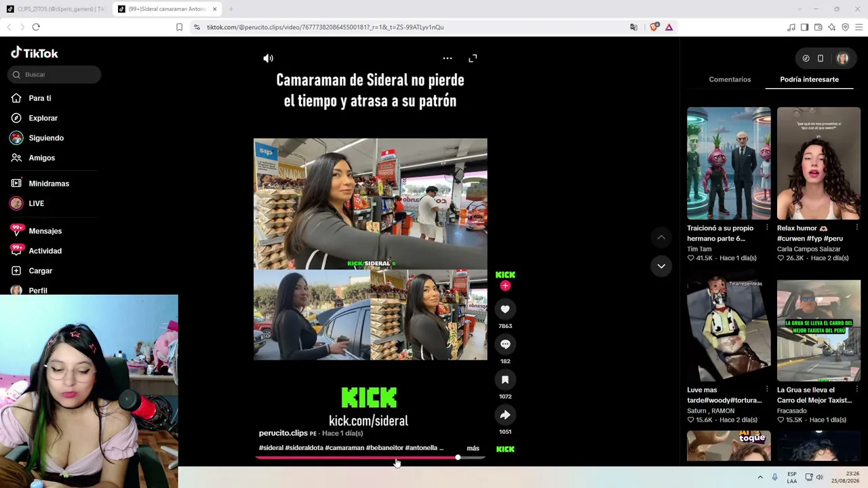
Task: Expand the browser tab search dropdown
Action: pos(799,9)
